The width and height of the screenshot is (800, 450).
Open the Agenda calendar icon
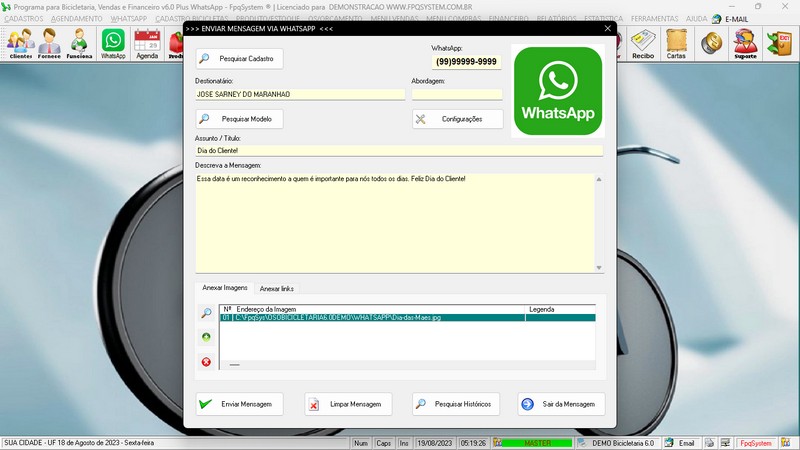(x=147, y=44)
